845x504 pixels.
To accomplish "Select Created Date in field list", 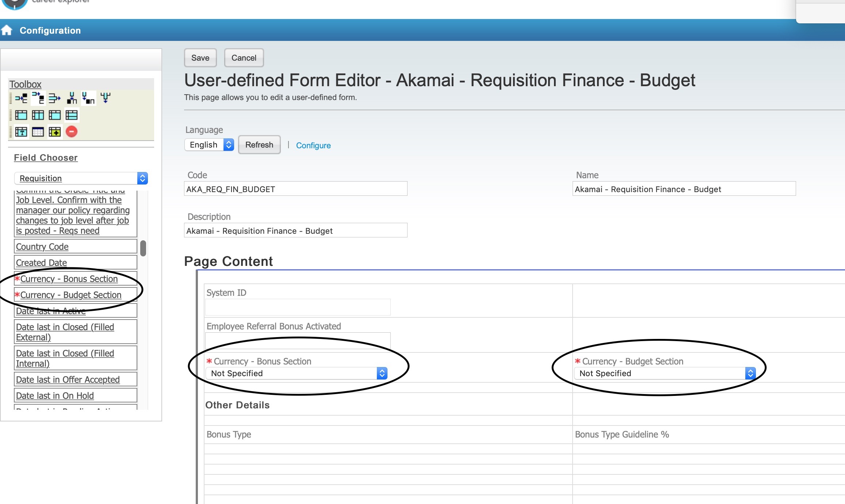I will 76,263.
